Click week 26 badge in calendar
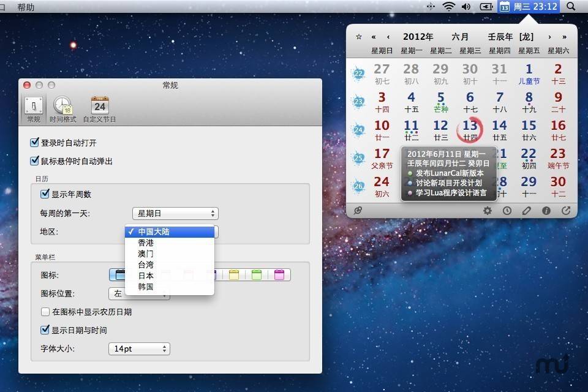588x392 pixels. point(359,186)
